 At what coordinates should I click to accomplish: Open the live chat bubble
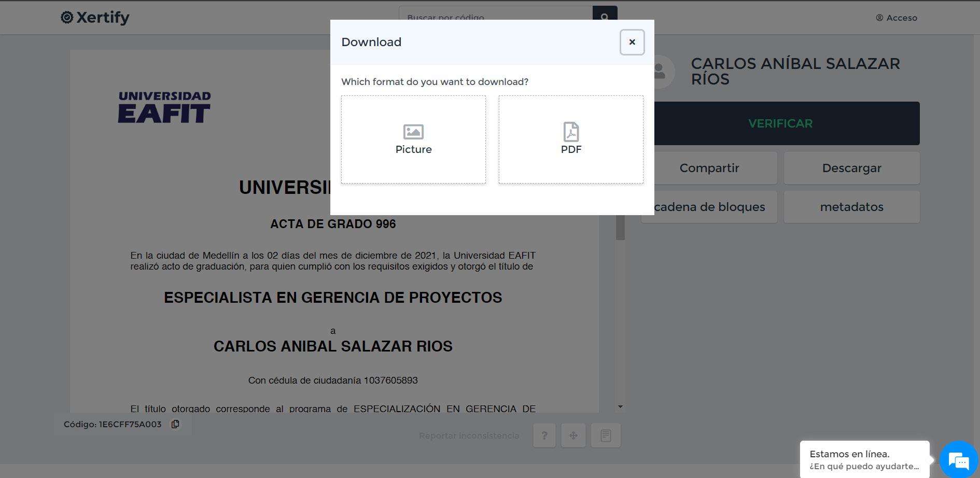pyautogui.click(x=959, y=460)
